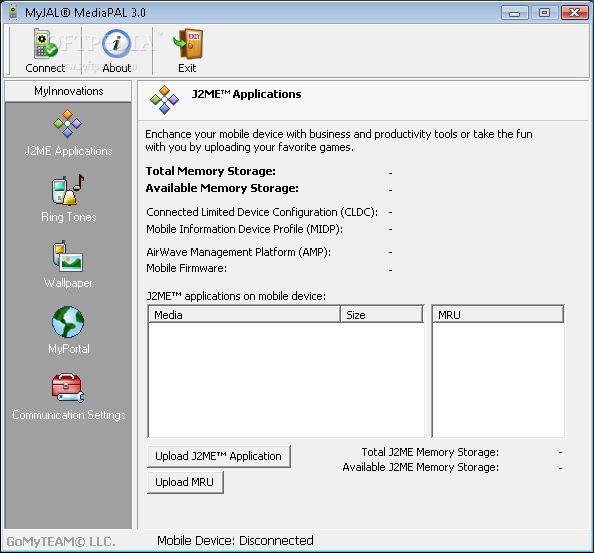This screenshot has height=553, width=594.
Task: Open the Wallpaper section icon
Action: (68, 256)
